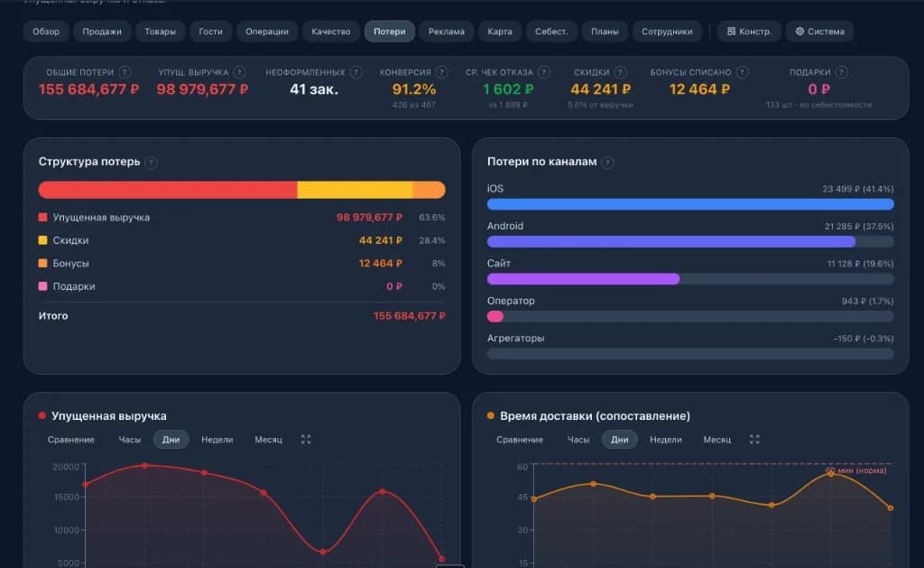Select Месяц range in Время доставки chart
The image size is (924, 568).
716,440
